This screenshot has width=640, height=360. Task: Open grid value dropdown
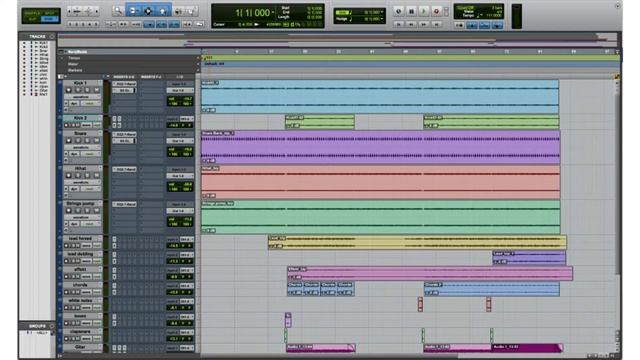tap(382, 12)
